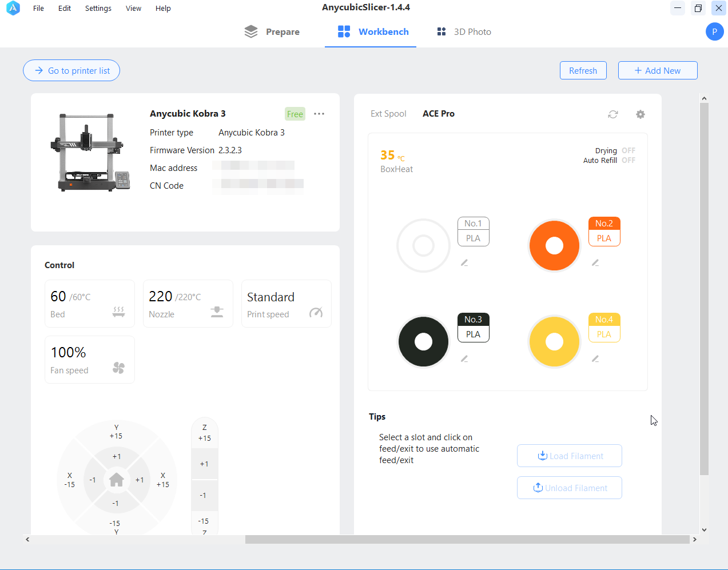Click the No.1 PLA label

474,231
